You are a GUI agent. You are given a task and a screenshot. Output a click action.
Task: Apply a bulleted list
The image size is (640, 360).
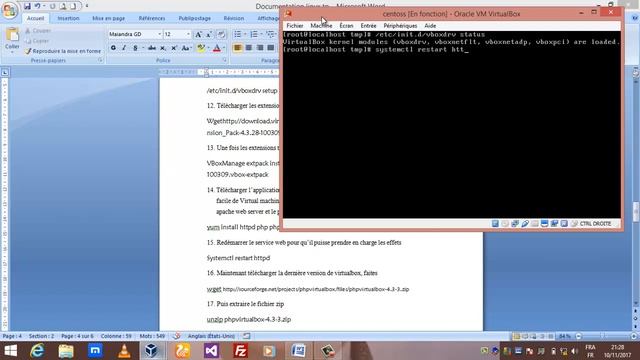click(x=237, y=34)
